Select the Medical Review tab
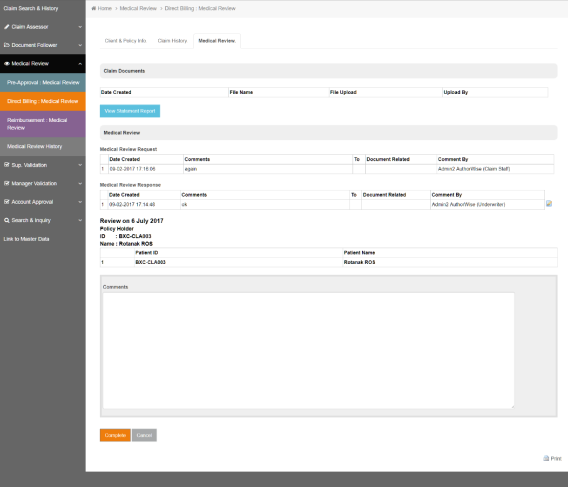The image size is (568, 487). [217, 41]
